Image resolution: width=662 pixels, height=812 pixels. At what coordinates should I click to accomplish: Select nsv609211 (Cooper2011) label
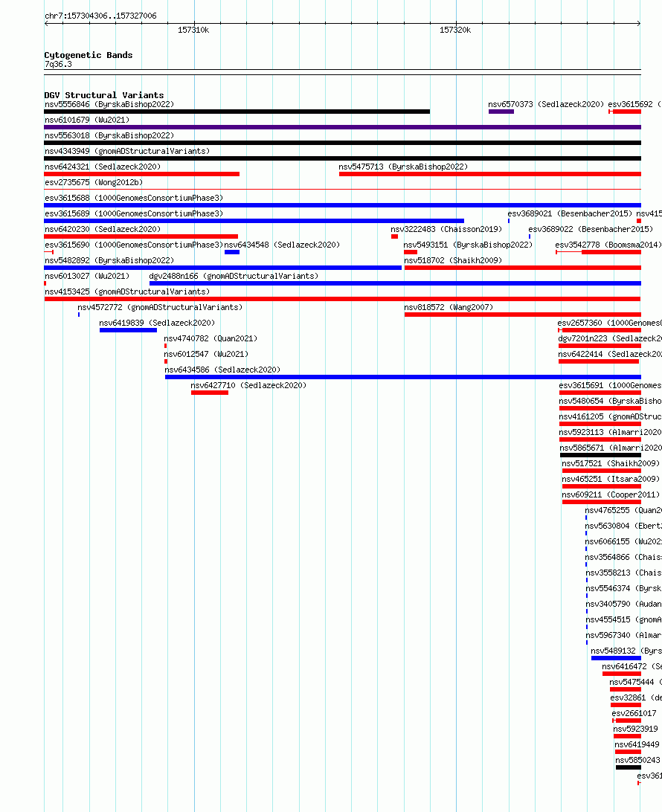[611, 494]
